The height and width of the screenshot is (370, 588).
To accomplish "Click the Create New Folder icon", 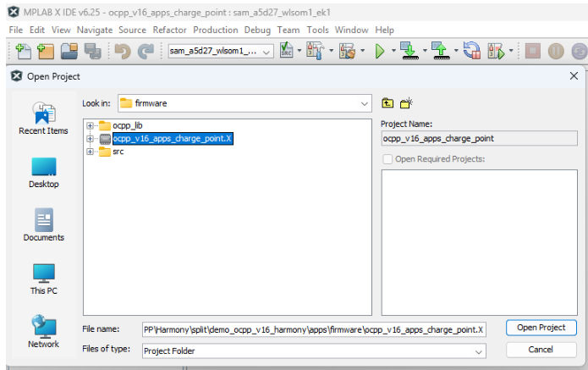I will click(x=406, y=102).
